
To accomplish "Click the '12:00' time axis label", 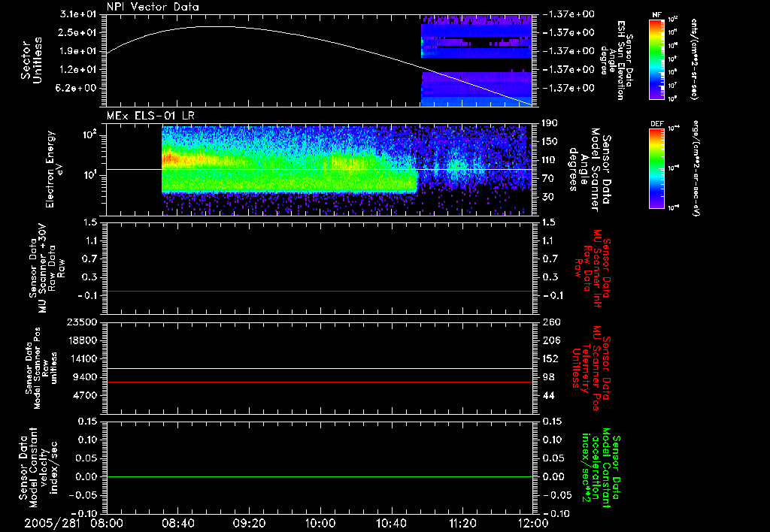I will point(533,524).
